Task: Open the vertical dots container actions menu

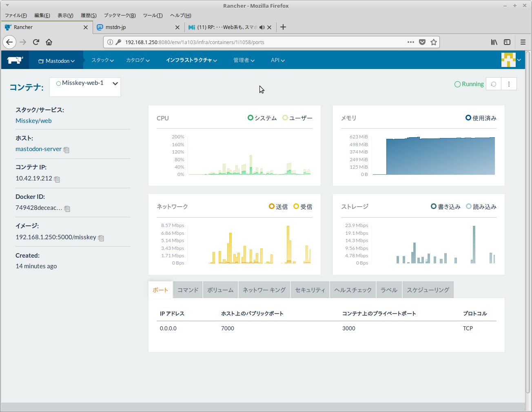Action: (x=509, y=84)
